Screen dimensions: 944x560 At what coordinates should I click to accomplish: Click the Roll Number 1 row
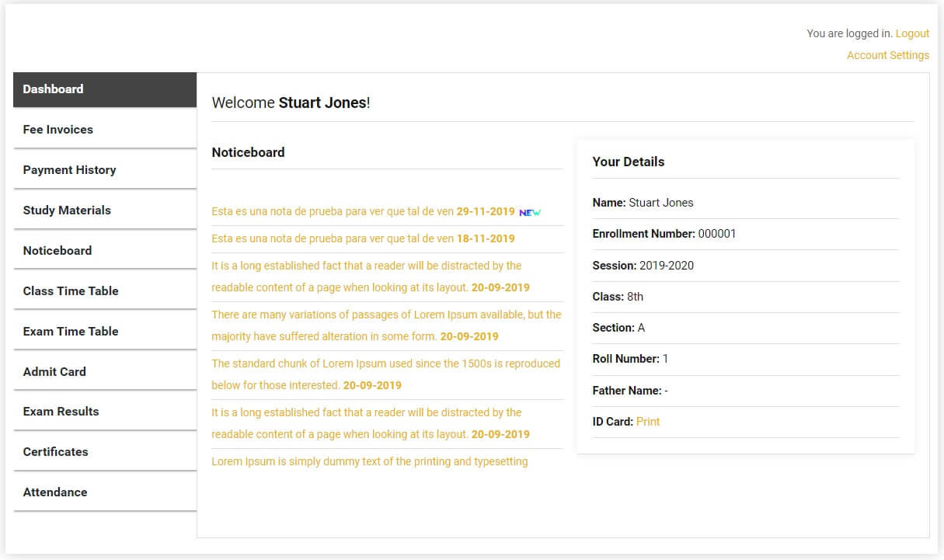[x=746, y=359]
